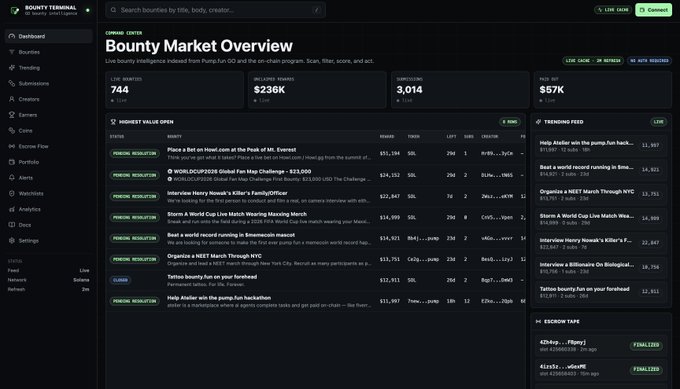This screenshot has height=389, width=680.
Task: Focus the Search bounties input field
Action: pos(216,10)
